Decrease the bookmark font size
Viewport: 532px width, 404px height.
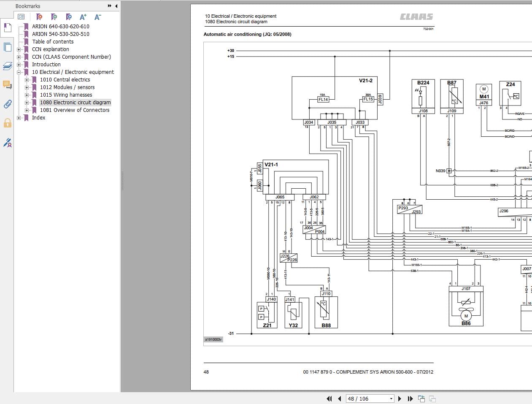coord(97,17)
